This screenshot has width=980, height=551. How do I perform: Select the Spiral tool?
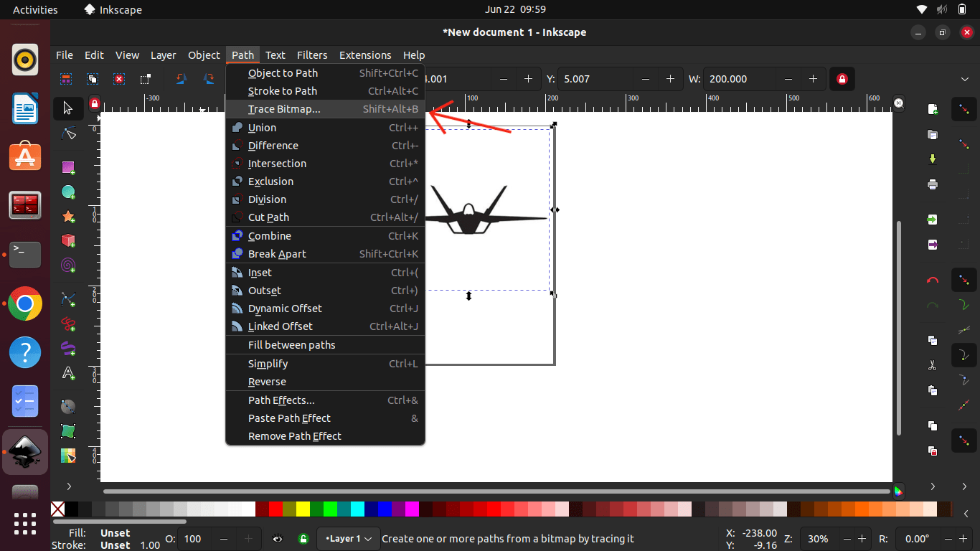[x=68, y=265]
